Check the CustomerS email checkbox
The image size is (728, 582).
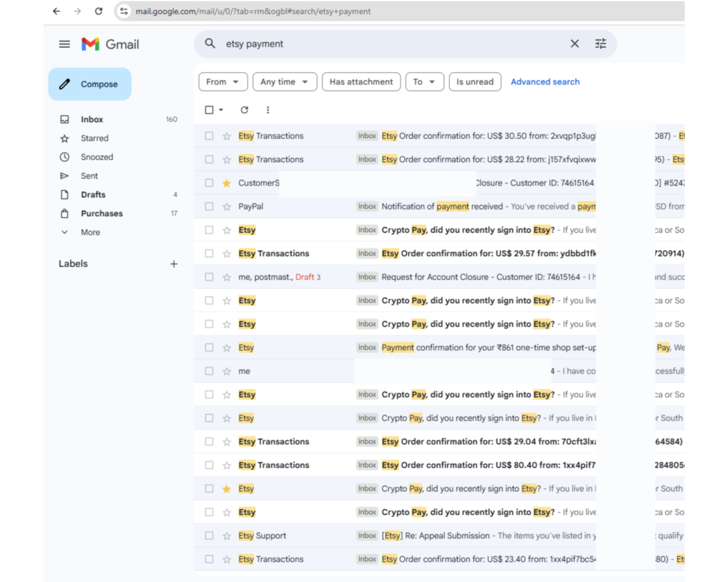[209, 183]
